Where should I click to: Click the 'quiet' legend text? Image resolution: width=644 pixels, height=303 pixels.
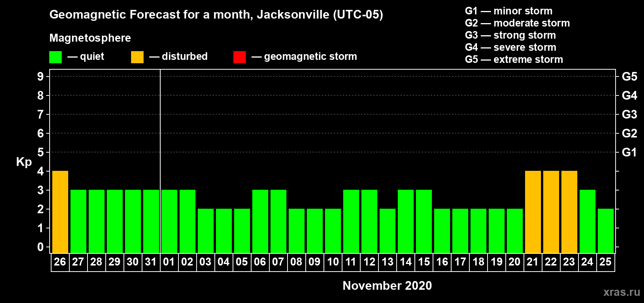pos(92,56)
